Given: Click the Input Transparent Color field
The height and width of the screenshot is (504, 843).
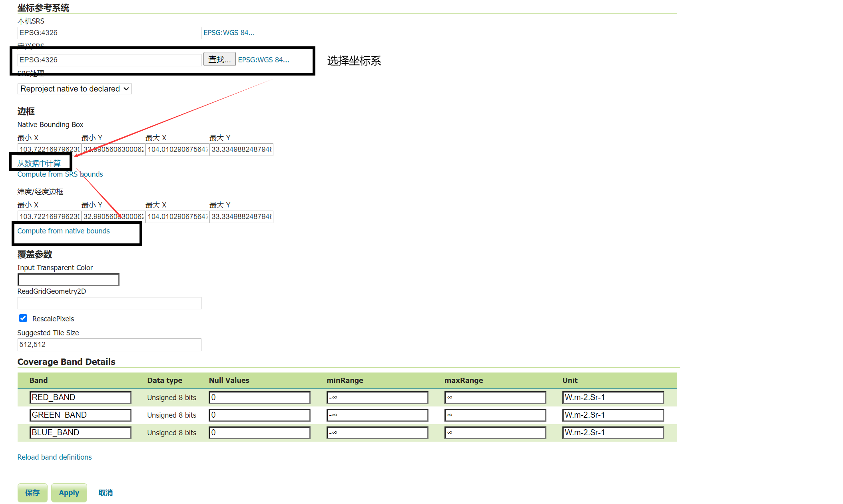Looking at the screenshot, I should tap(68, 280).
